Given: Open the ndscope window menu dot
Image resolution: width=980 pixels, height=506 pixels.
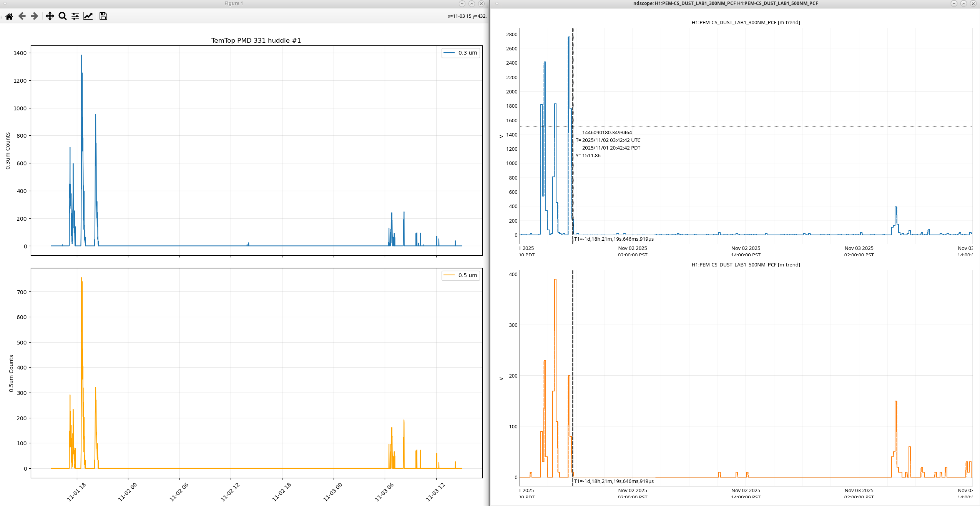Looking at the screenshot, I should 497,3.
